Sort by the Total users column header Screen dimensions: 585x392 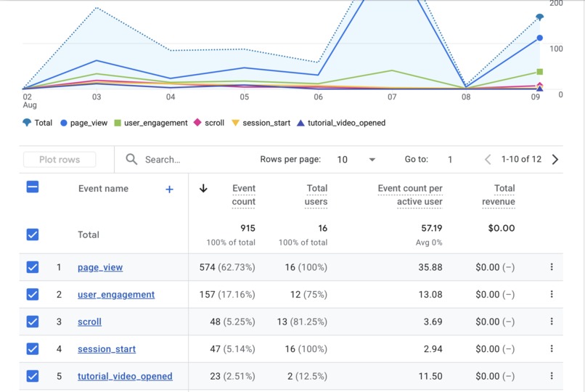(316, 195)
